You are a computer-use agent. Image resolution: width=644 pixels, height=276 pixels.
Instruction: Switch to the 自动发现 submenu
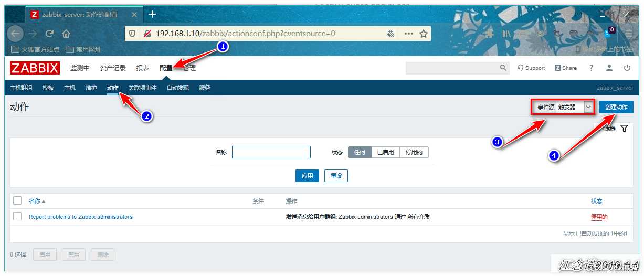pyautogui.click(x=178, y=88)
